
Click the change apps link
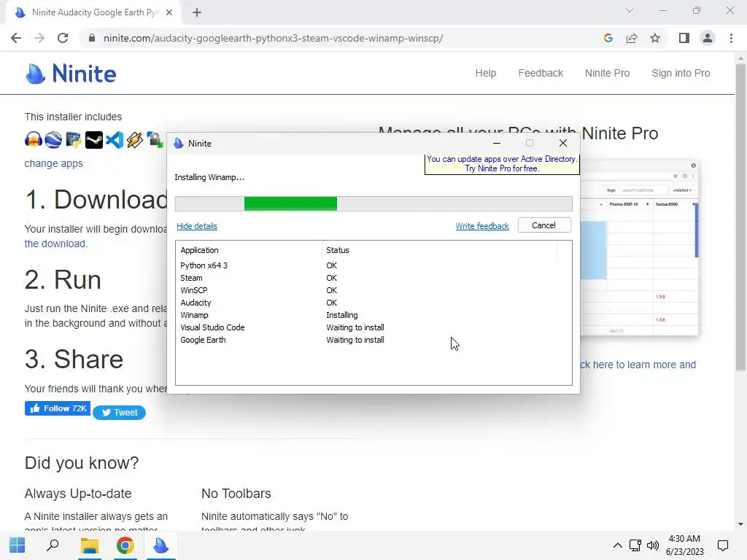pyautogui.click(x=53, y=163)
